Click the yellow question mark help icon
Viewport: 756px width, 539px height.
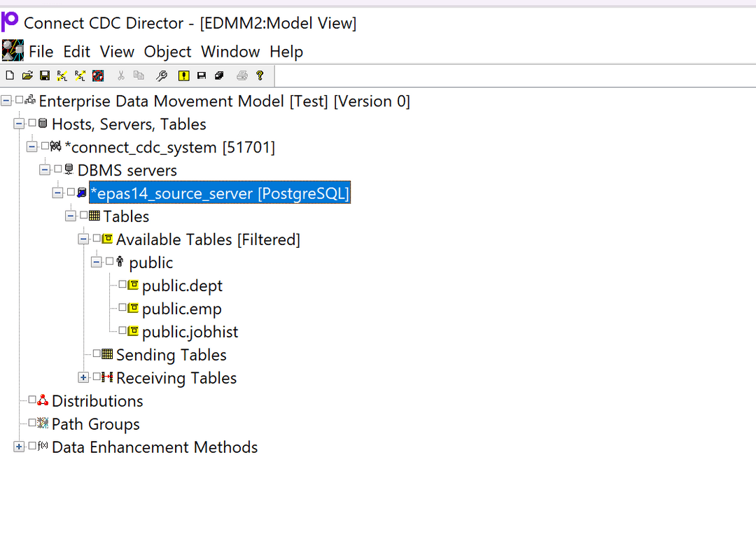pyautogui.click(x=260, y=76)
